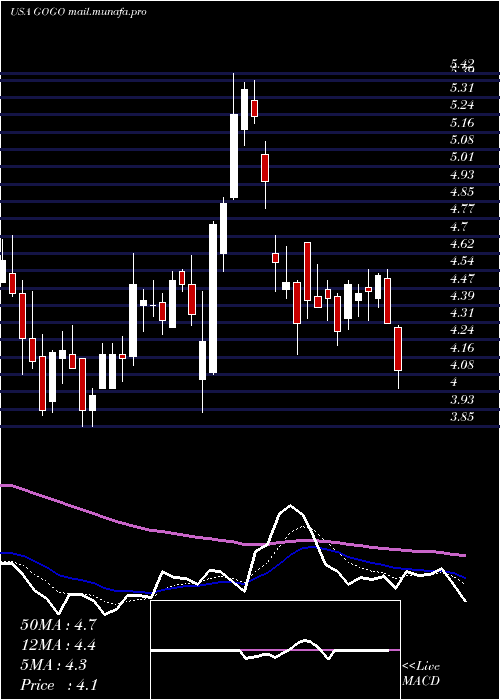Click the 50MA : 4.7 readout
Viewport: 500px width, 700px height.
point(58,625)
